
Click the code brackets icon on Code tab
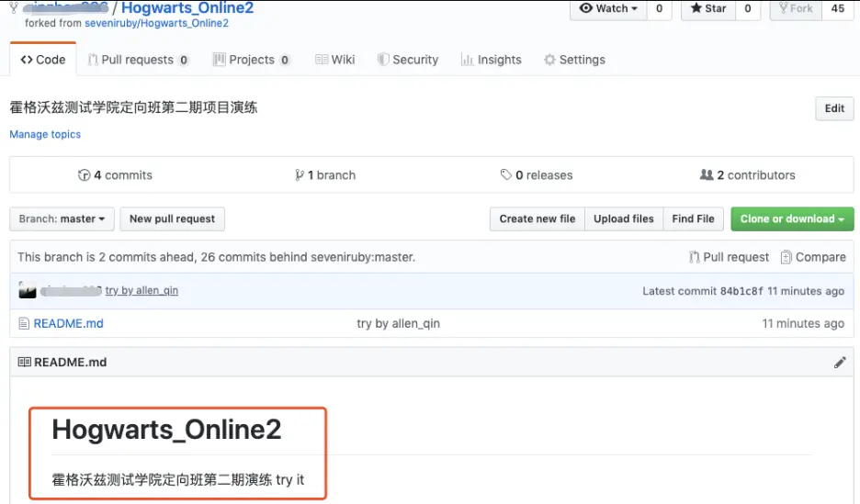[27, 60]
